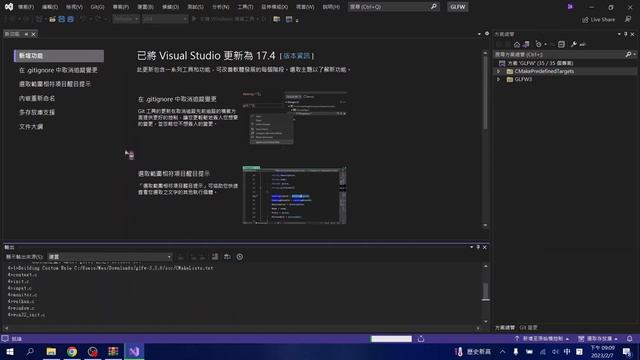The height and width of the screenshot is (360, 640).
Task: Click the Windows Start button
Action: tap(10, 351)
